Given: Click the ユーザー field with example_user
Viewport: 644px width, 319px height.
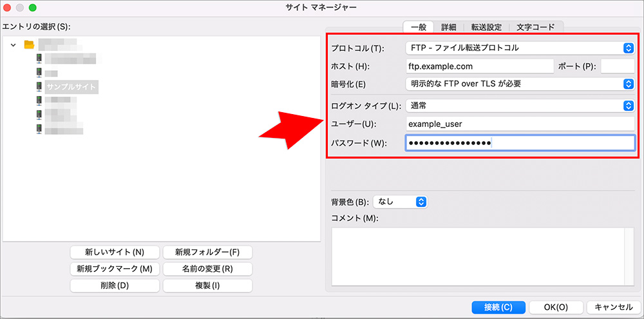Looking at the screenshot, I should coord(520,123).
